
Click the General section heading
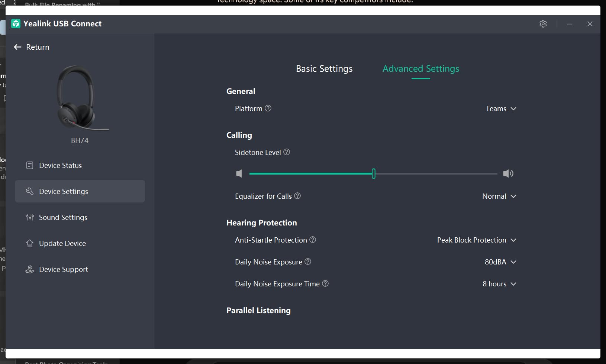pyautogui.click(x=241, y=91)
